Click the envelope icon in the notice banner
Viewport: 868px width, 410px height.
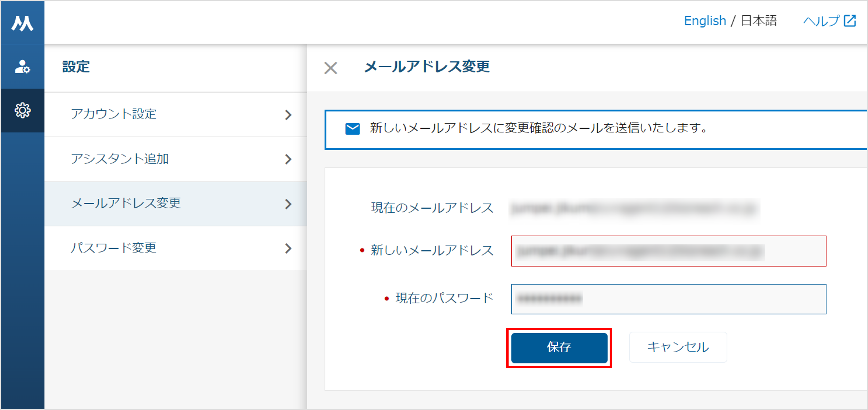(x=353, y=129)
